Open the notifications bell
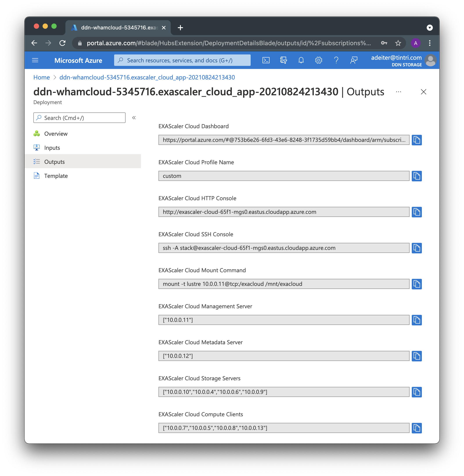Image resolution: width=464 pixels, height=476 pixels. tap(301, 60)
